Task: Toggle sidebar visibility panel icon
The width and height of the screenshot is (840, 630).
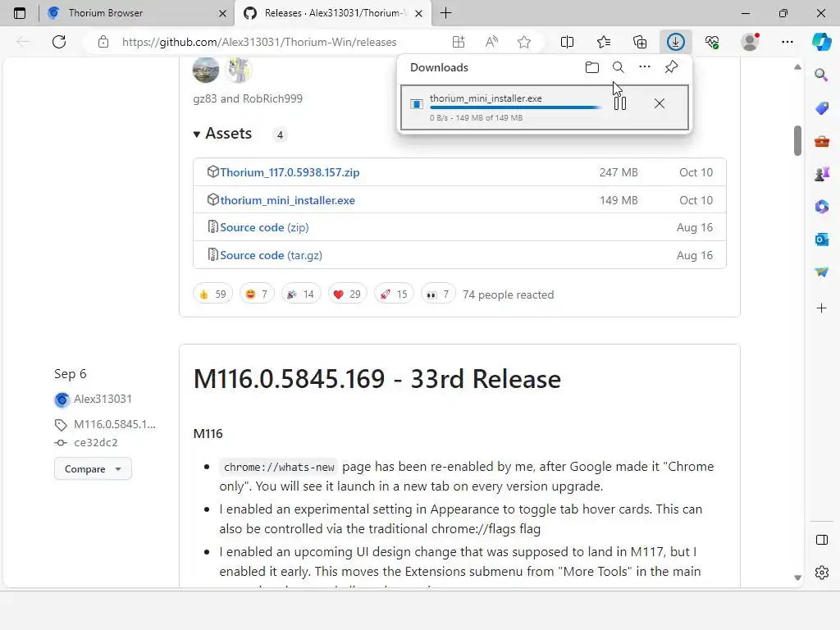Action: (x=821, y=540)
